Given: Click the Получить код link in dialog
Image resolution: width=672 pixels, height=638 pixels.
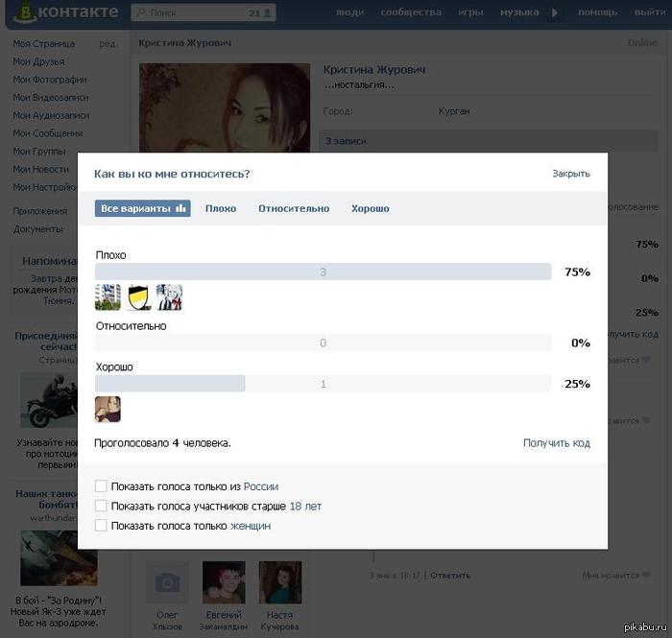Looking at the screenshot, I should [556, 443].
